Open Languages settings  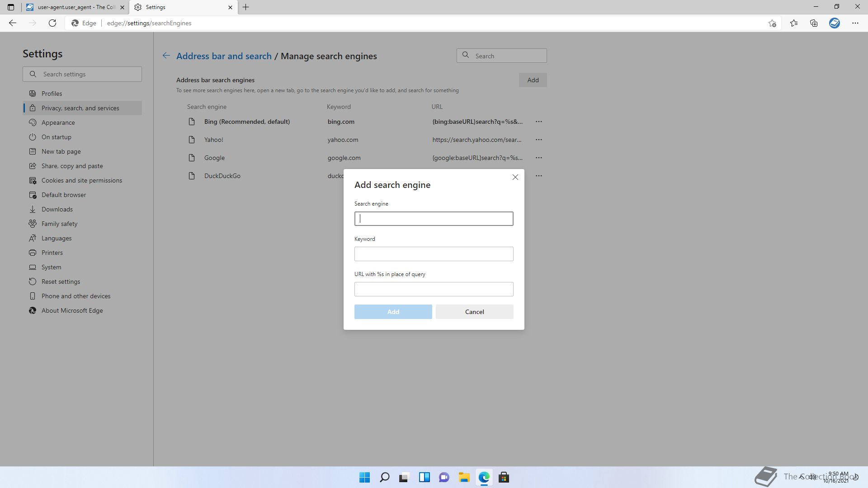[x=82, y=238]
